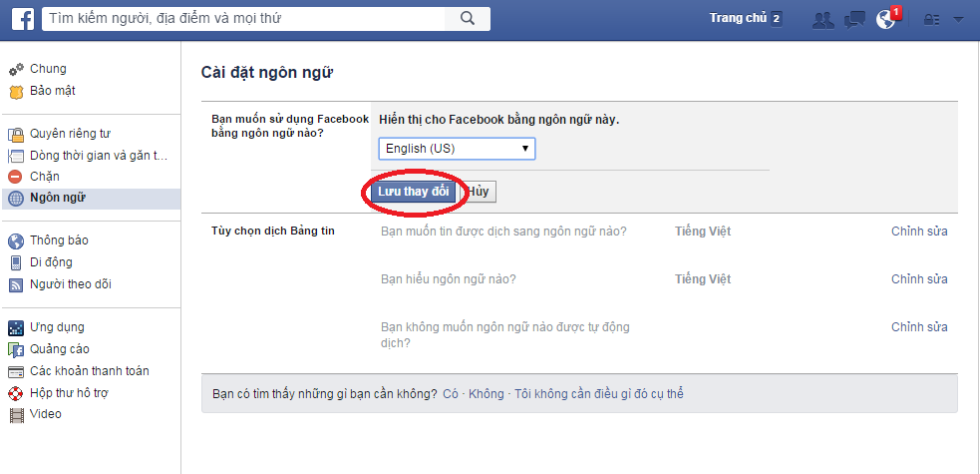Open Các khoản thanh toán settings
The image size is (980, 474).
pos(92,371)
